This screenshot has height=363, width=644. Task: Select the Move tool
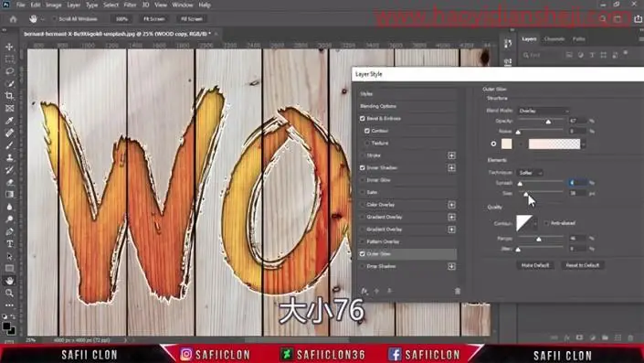click(x=9, y=47)
